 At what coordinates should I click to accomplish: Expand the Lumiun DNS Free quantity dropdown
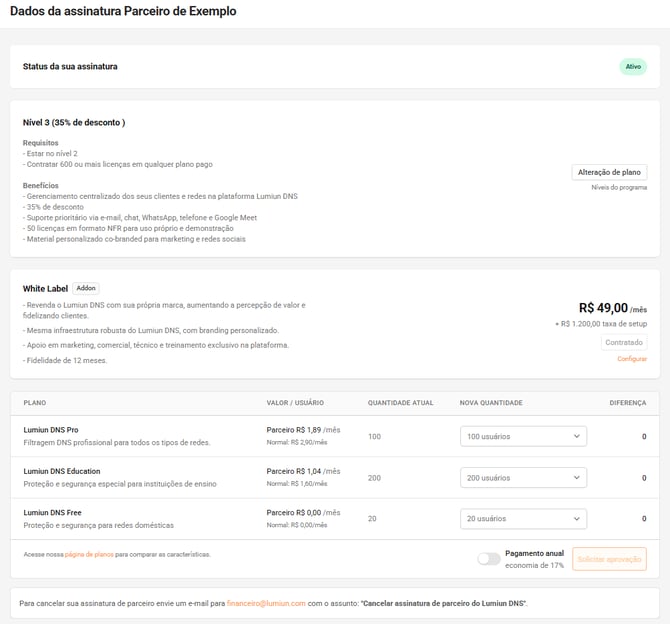[523, 519]
